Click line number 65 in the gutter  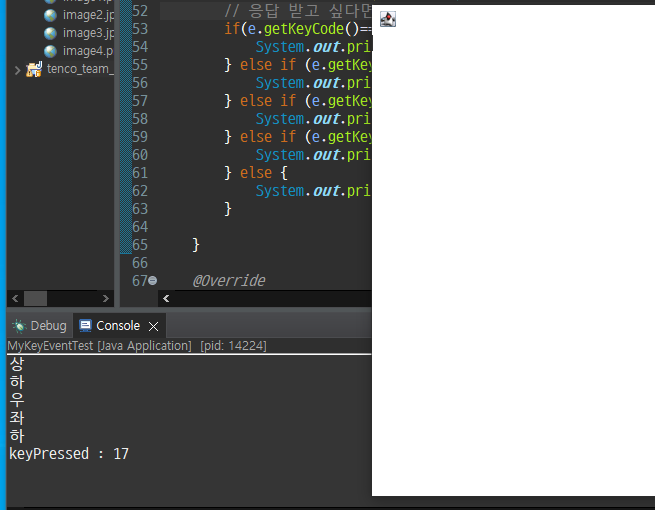pyautogui.click(x=140, y=244)
